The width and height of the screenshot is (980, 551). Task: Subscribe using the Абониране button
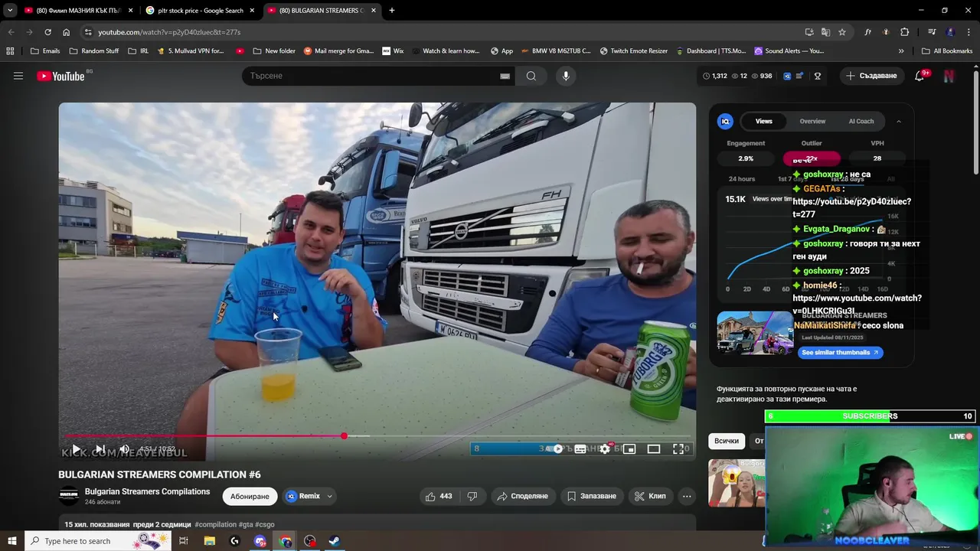[250, 496]
